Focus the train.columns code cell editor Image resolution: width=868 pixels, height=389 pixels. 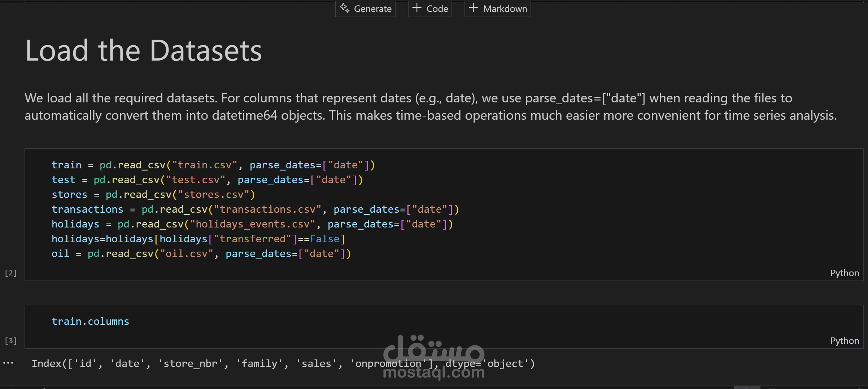tap(444, 327)
